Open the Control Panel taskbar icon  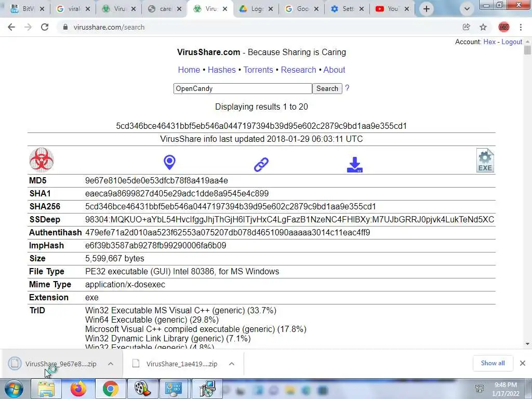(x=174, y=389)
